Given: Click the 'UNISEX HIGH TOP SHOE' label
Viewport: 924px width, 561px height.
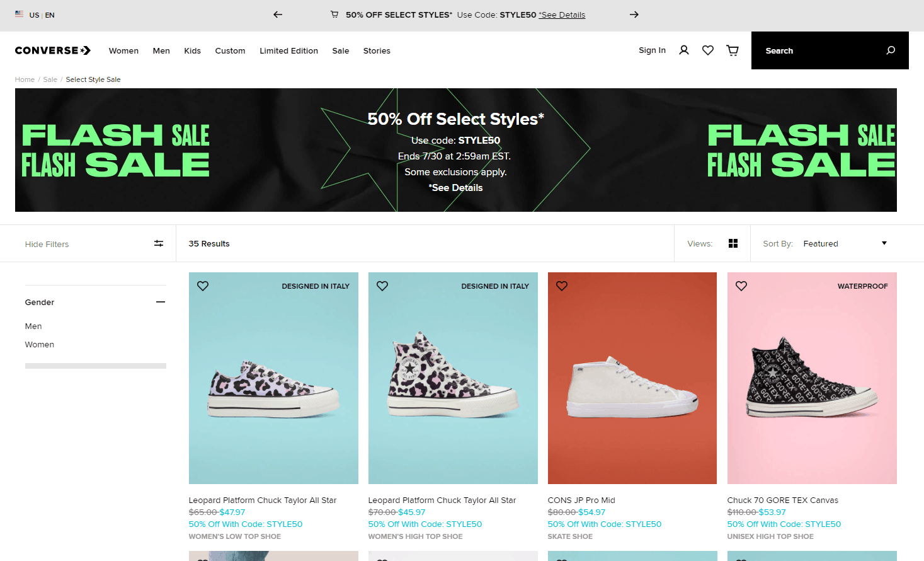Looking at the screenshot, I should pyautogui.click(x=770, y=536).
